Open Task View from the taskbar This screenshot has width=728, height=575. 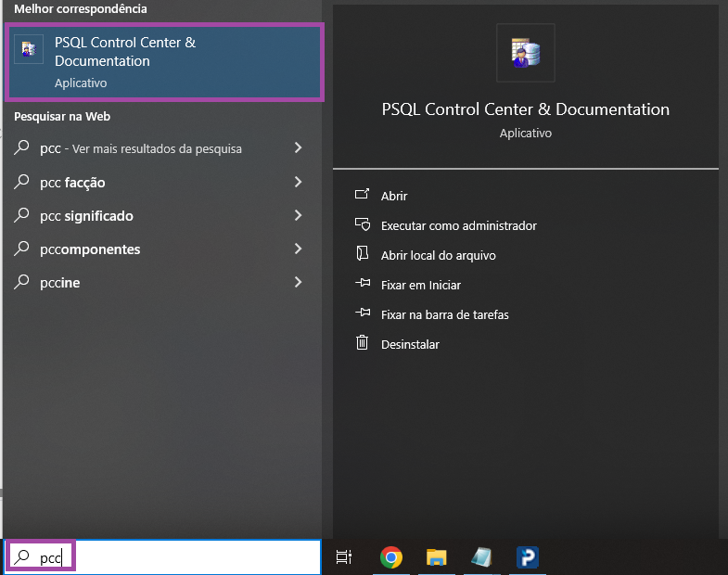pos(344,556)
